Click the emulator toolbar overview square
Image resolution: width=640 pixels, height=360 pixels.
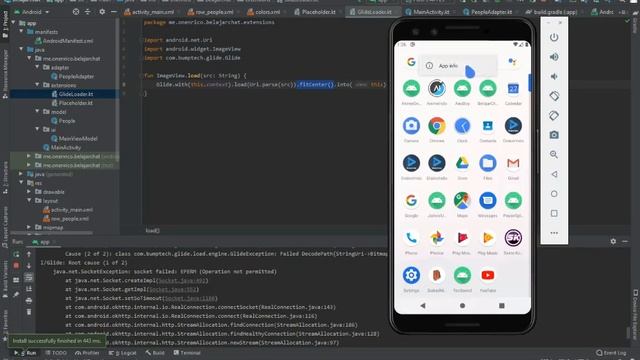554,213
